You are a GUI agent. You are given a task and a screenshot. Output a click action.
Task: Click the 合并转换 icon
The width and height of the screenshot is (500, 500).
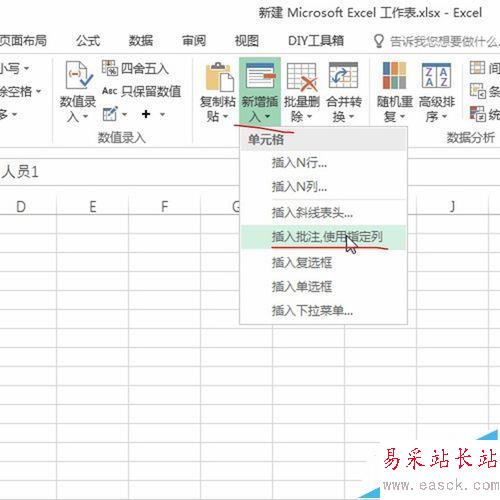(343, 75)
